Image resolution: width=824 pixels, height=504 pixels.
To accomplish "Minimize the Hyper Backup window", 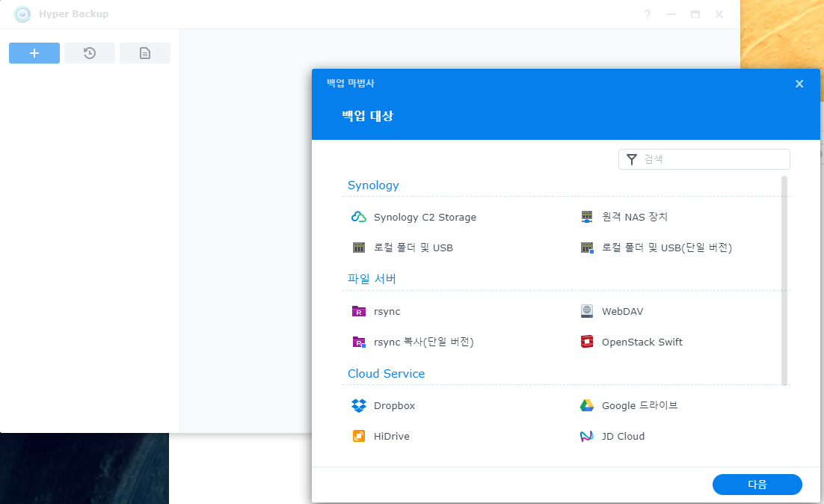I will tap(671, 14).
